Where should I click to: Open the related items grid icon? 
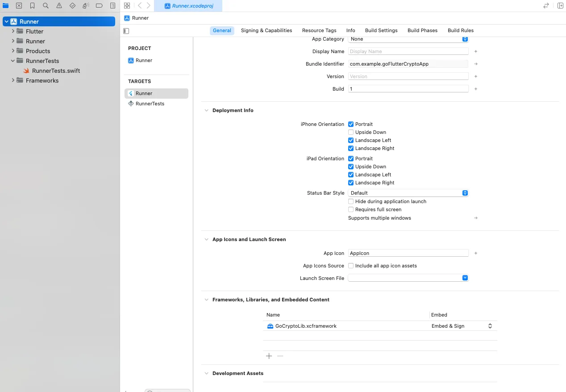tap(127, 6)
